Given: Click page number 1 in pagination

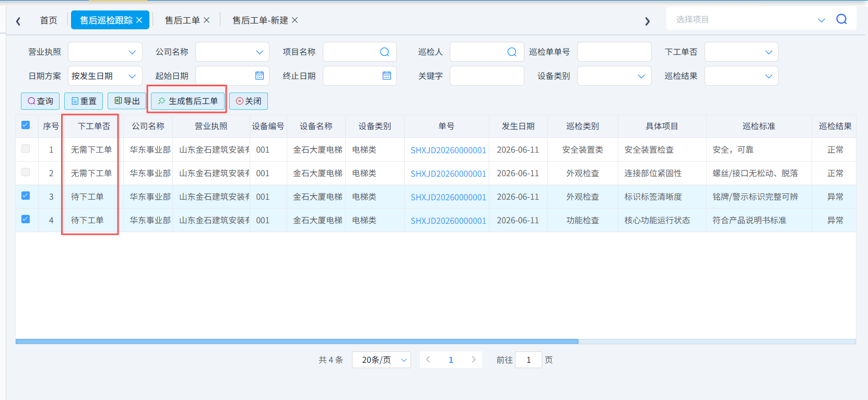Looking at the screenshot, I should (451, 360).
